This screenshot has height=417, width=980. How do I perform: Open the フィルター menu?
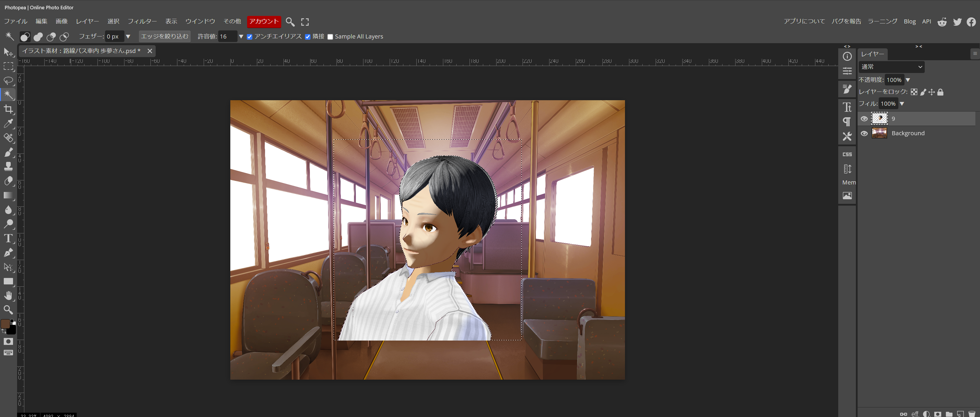click(x=142, y=21)
